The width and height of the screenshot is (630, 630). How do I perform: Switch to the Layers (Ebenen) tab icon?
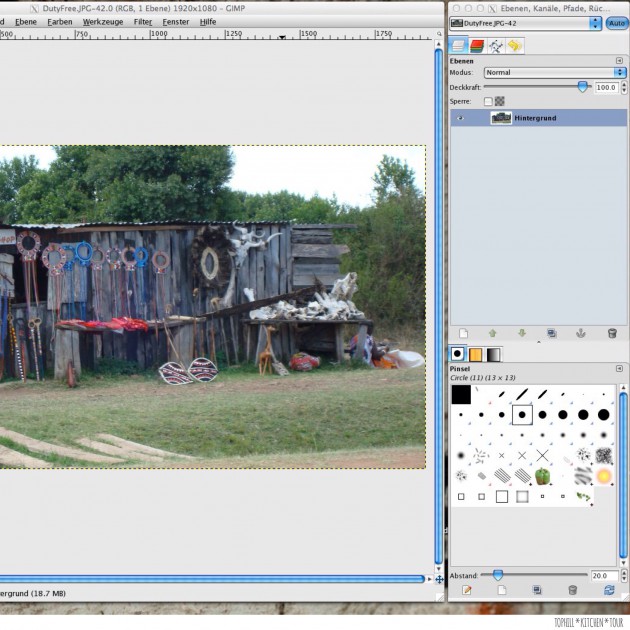click(458, 46)
